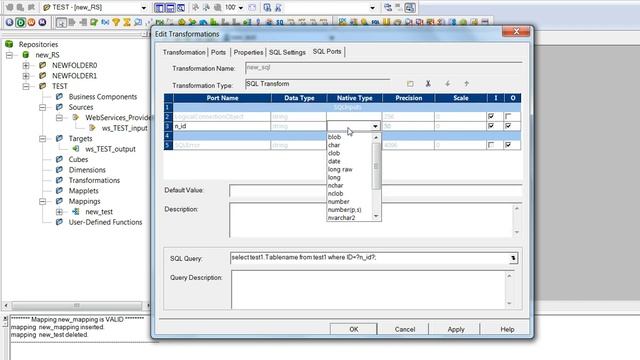Switch to the SQL Settings tab
The height and width of the screenshot is (360, 640).
point(287,52)
